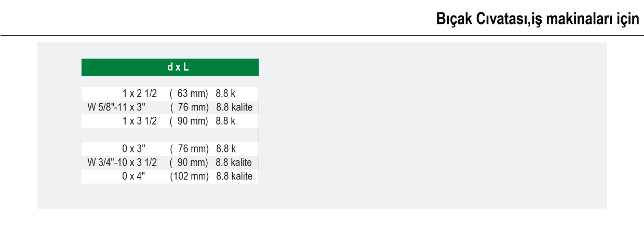Click "8.8 k" in the 1 x 3 1/2 row

pos(225,121)
